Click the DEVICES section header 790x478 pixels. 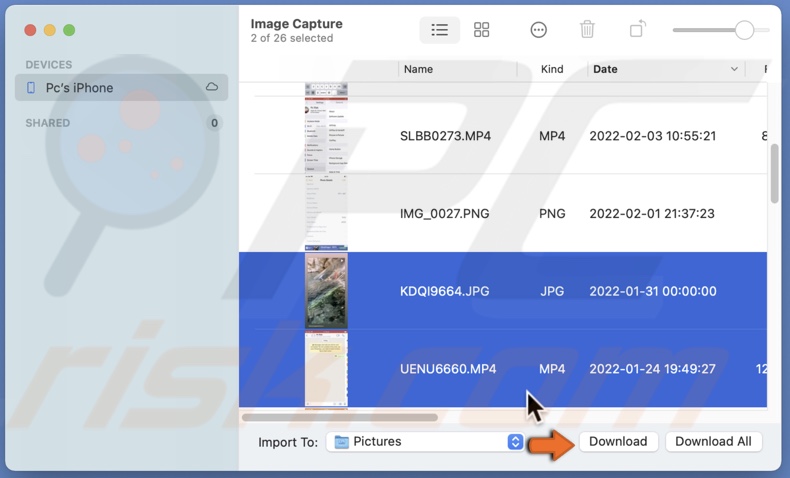point(49,64)
